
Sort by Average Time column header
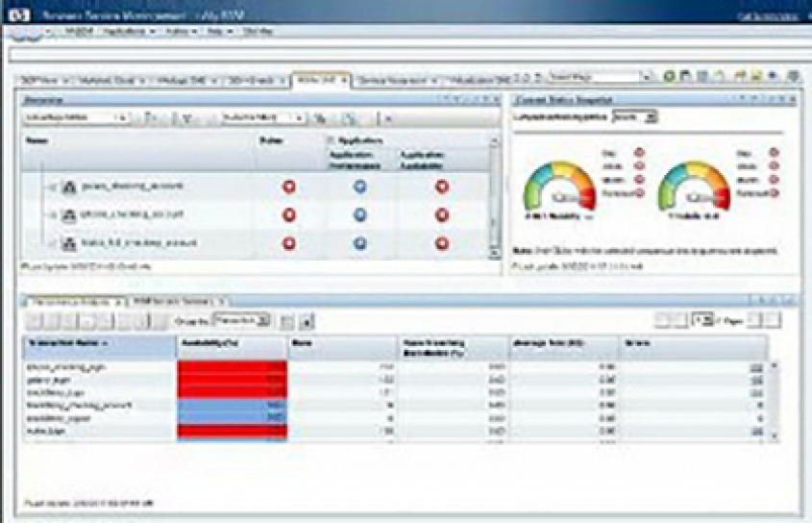pyautogui.click(x=564, y=348)
